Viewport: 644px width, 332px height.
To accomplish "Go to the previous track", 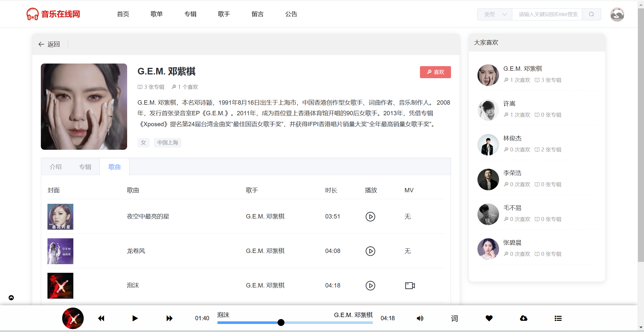I will [101, 318].
